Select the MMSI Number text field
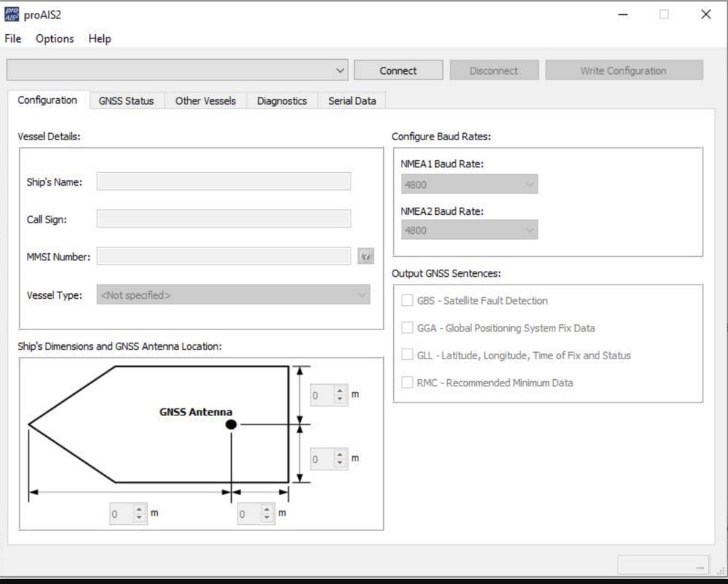728x584 pixels. [224, 256]
